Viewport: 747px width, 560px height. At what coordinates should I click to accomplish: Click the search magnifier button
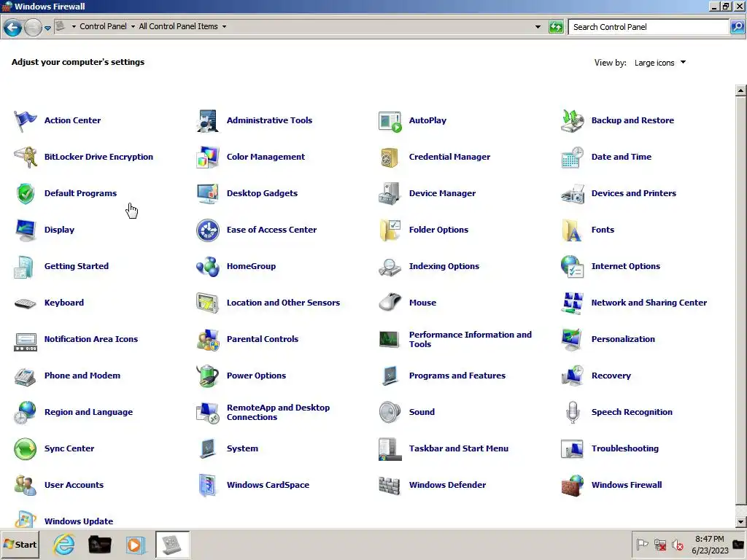click(x=738, y=27)
